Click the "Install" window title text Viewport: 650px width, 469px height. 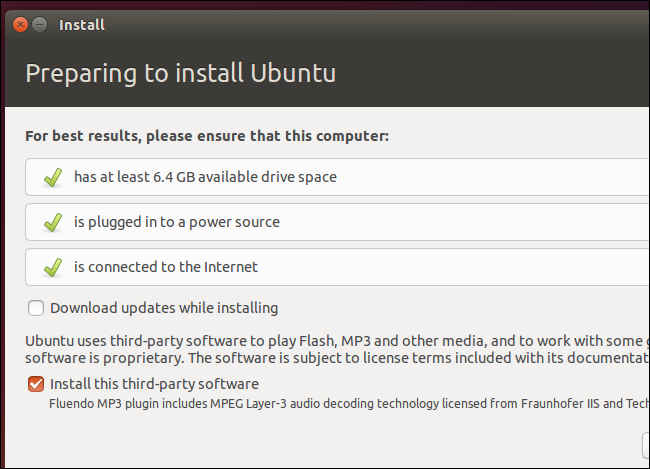tap(82, 24)
